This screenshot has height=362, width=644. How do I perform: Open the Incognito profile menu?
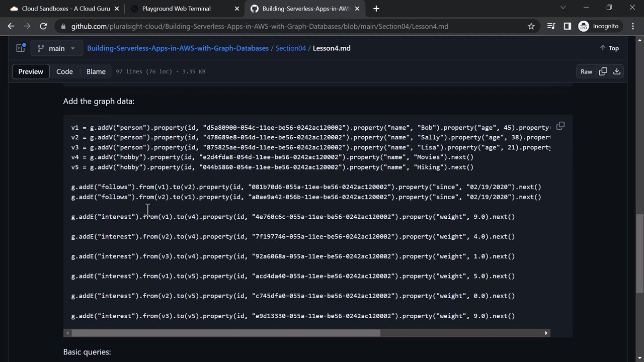[599, 26]
